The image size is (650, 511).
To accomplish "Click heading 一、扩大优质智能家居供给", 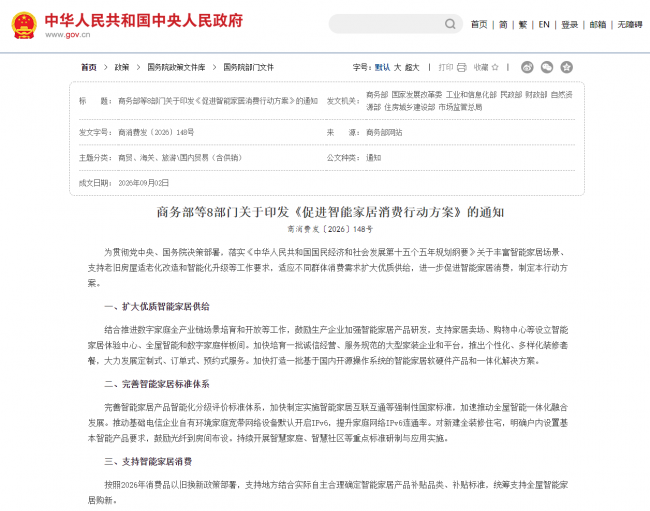I will (x=157, y=307).
